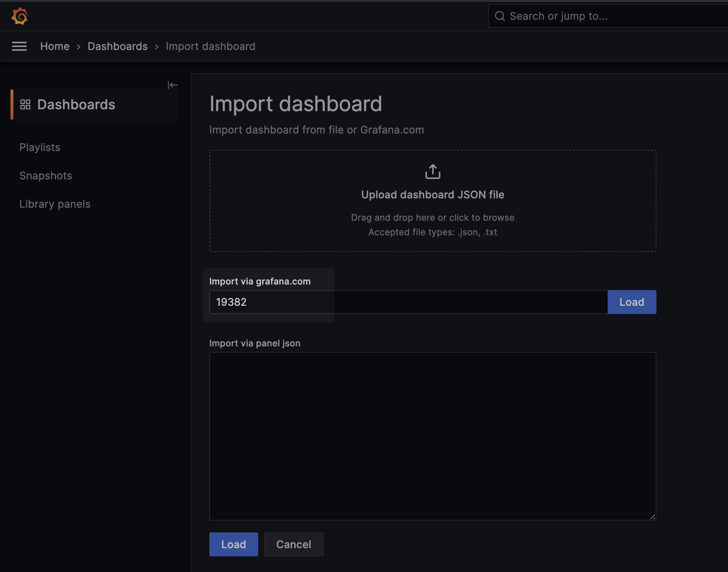Image resolution: width=728 pixels, height=572 pixels.
Task: Click the Dashboards breadcrumb link
Action: click(x=118, y=46)
